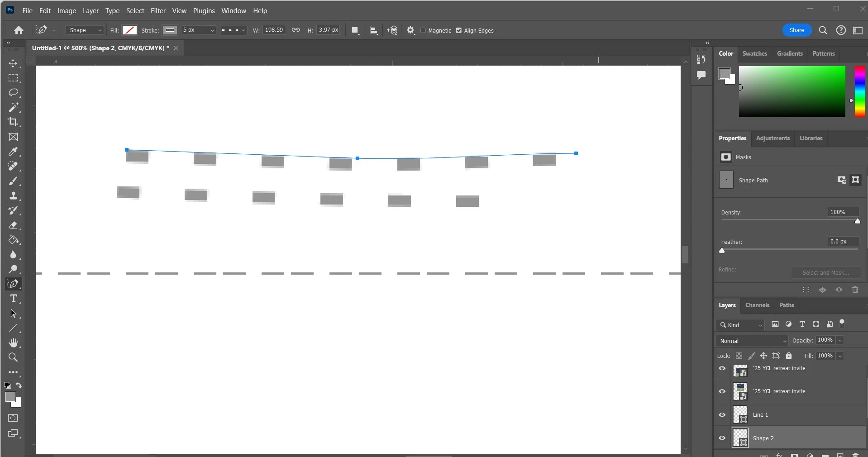Select the Move tool

click(13, 63)
